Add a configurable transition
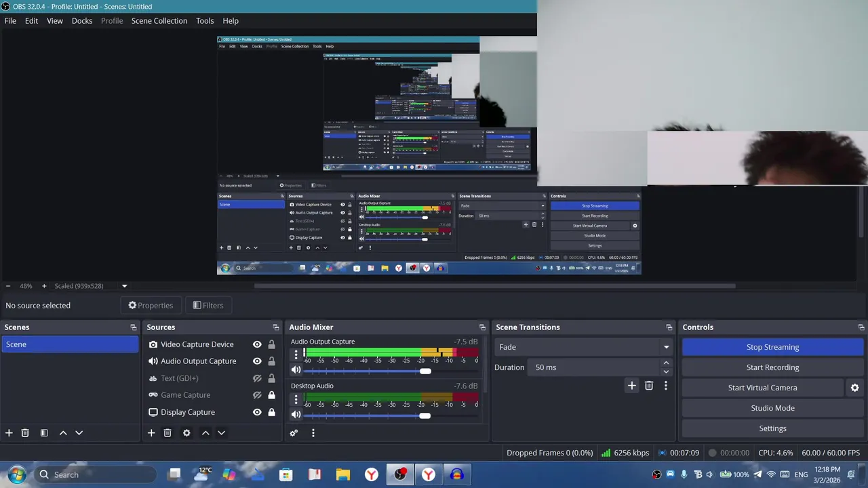Screen dimensions: 868x488 [x=631, y=386]
